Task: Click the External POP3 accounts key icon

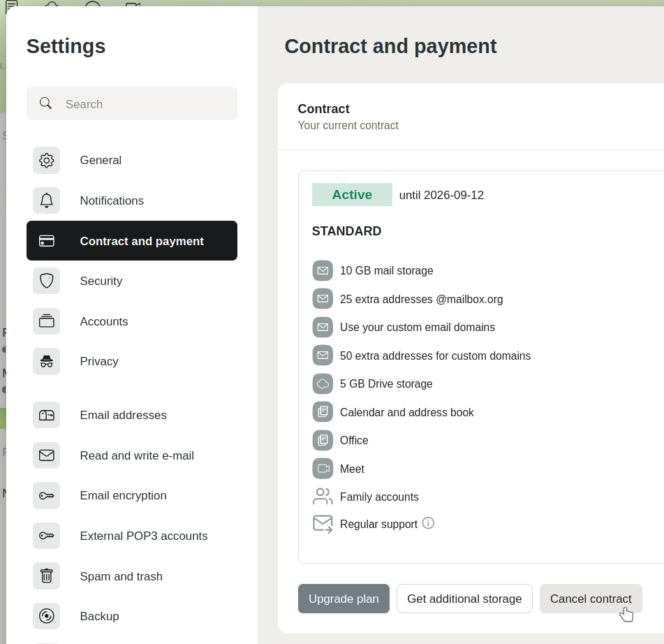Action: (x=47, y=536)
